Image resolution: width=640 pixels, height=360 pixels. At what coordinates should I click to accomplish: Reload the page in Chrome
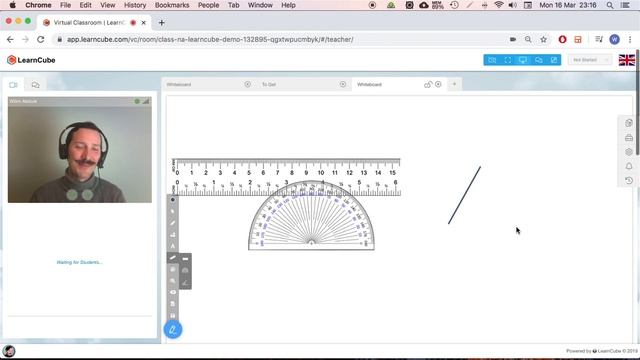[40, 40]
